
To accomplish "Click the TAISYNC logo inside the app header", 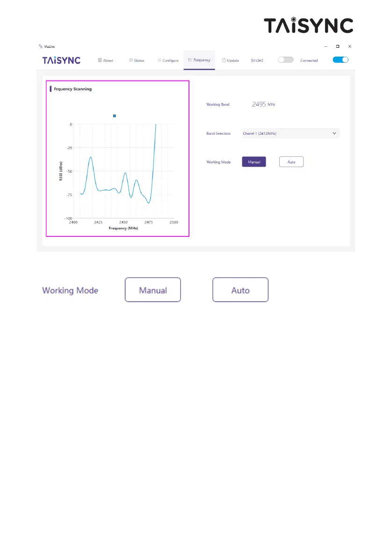I will click(x=61, y=60).
